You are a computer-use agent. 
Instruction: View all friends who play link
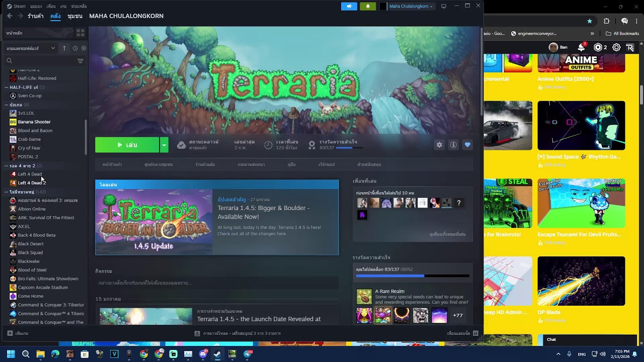pos(447,234)
